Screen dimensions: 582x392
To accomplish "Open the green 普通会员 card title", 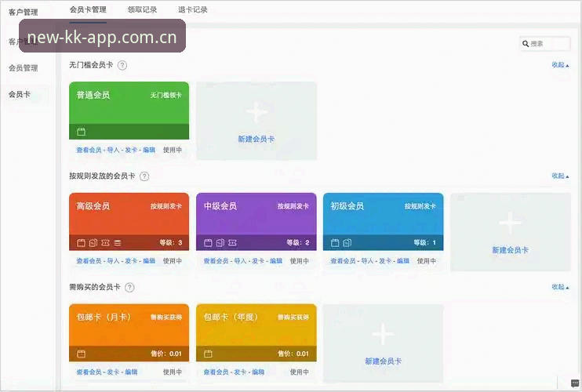I will pos(93,96).
